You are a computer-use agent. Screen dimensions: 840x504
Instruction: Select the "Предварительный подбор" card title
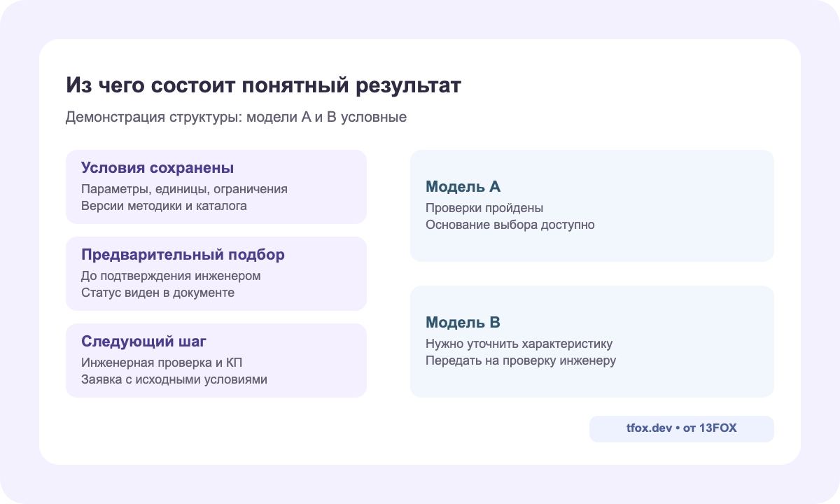[183, 255]
